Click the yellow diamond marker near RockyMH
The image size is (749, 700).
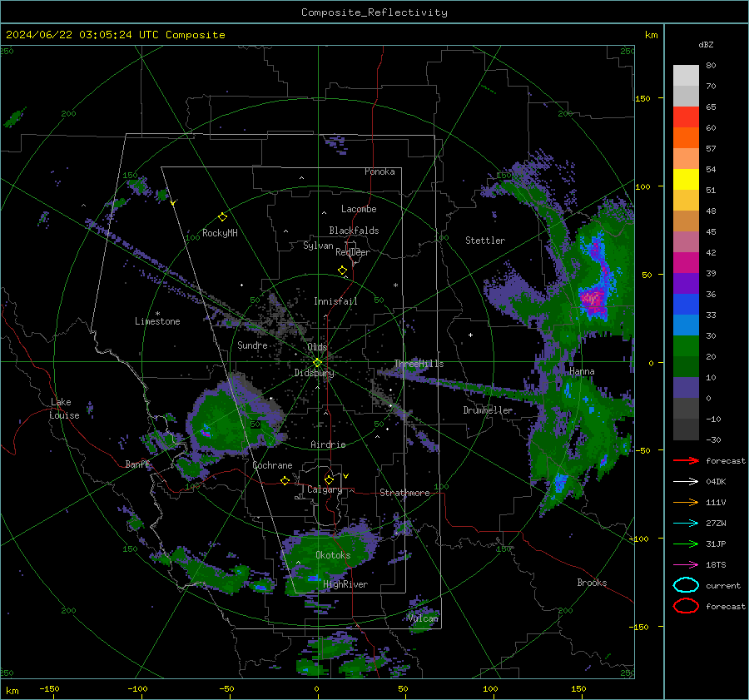click(x=222, y=217)
